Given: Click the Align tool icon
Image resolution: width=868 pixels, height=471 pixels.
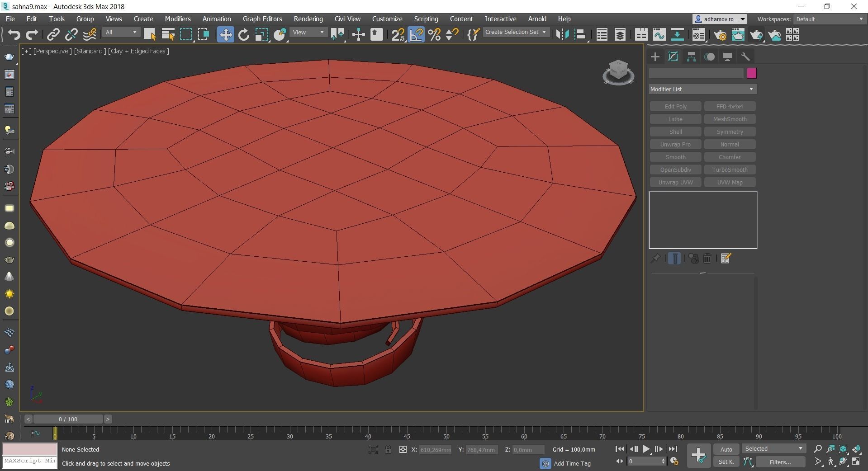Looking at the screenshot, I should click(x=580, y=35).
